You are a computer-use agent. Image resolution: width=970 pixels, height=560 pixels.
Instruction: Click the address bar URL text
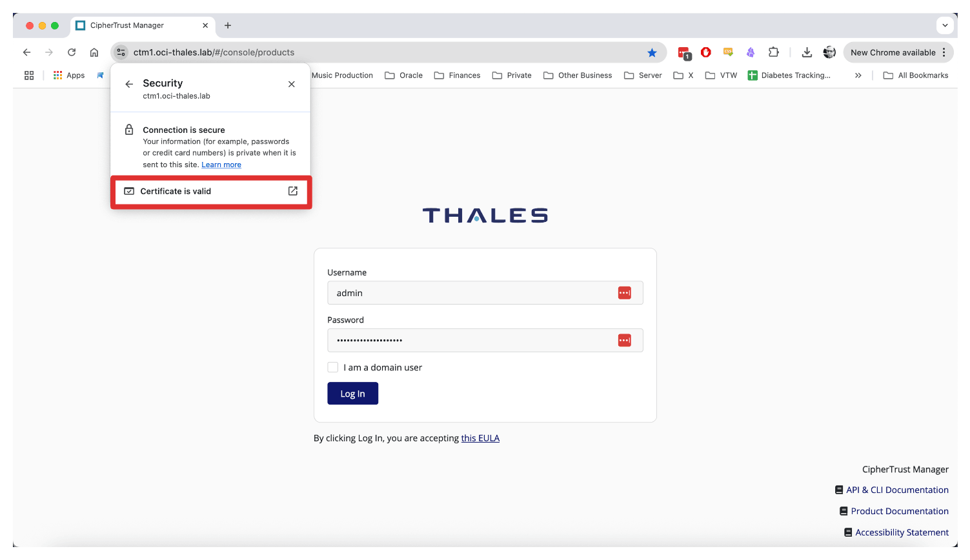[x=214, y=52]
